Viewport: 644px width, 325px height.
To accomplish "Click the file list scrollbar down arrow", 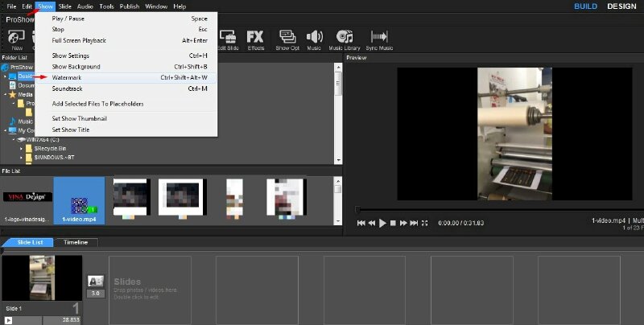I will click(x=338, y=221).
